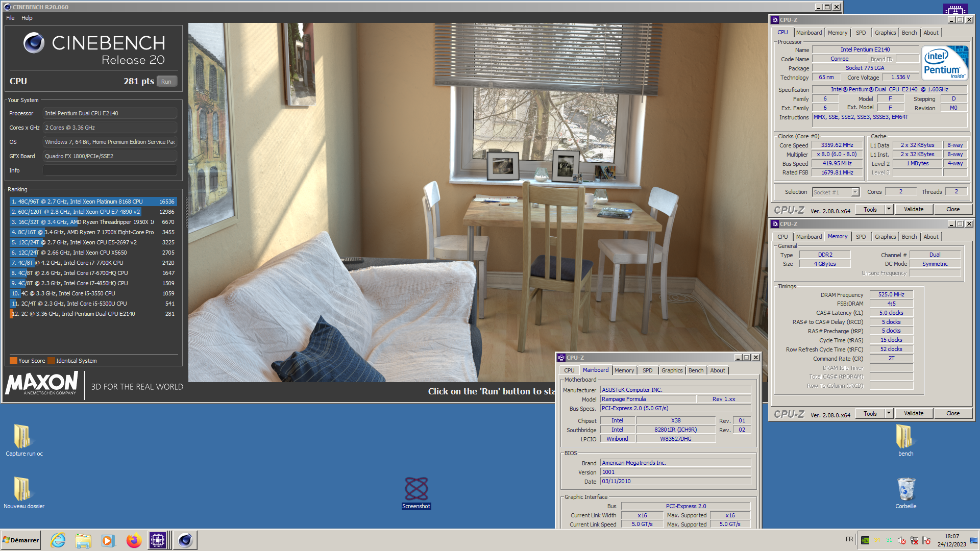Click the network disconnected tray icon

pyautogui.click(x=914, y=540)
